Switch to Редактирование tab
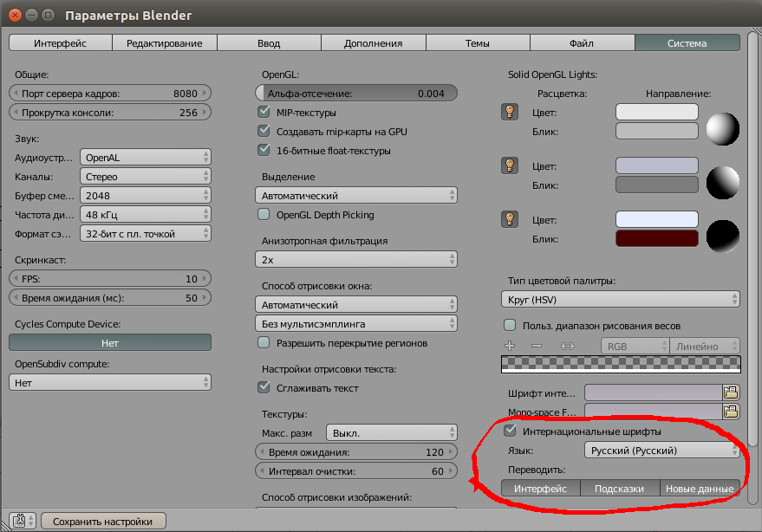 point(164,42)
